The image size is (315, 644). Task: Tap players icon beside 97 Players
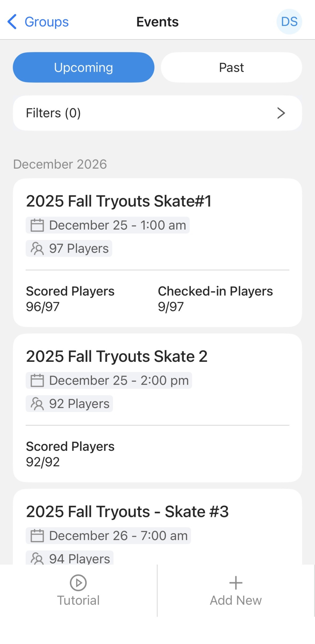point(37,248)
